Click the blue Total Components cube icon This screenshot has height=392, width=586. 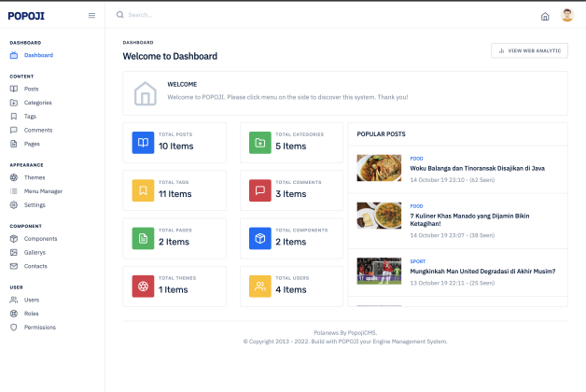pos(260,238)
